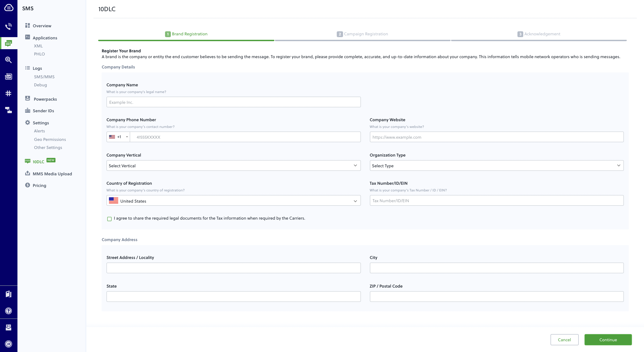Viewport: 644px width, 352px height.
Task: Focus the Tax Number/ID/EIN field
Action: (x=496, y=201)
